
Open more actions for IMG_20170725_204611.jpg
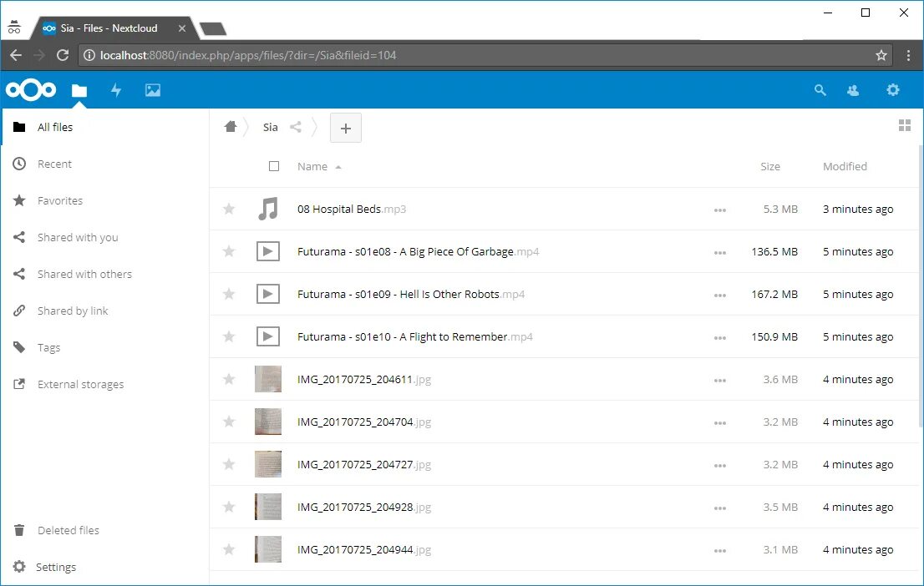[719, 381]
